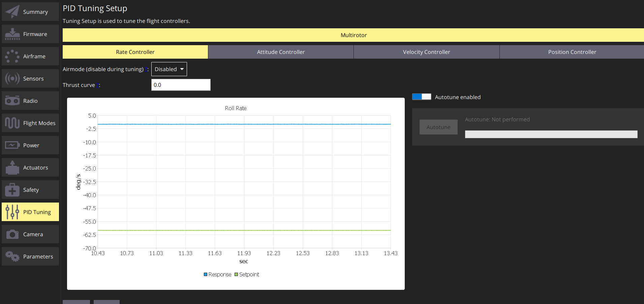The height and width of the screenshot is (304, 644).
Task: Select the Multirotor header tab
Action: coord(353,35)
